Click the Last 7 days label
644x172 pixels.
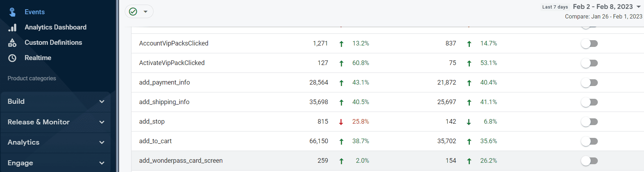pos(555,7)
